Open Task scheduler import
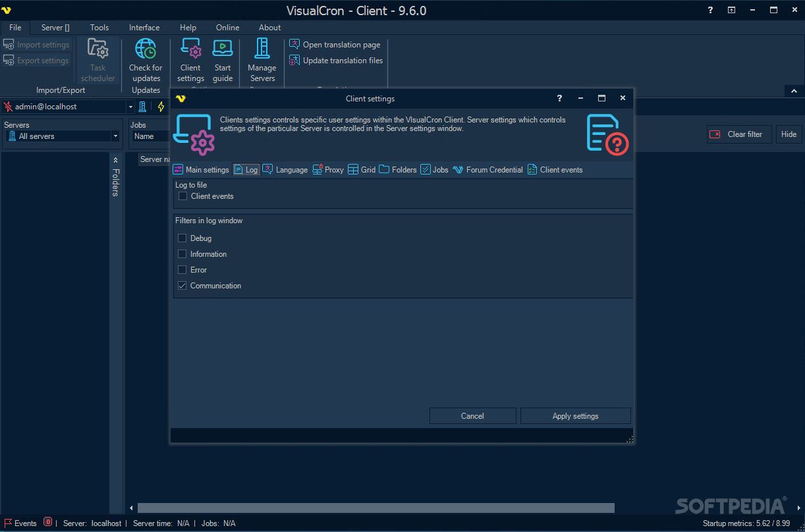Viewport: 805px width, 532px height. click(x=98, y=60)
